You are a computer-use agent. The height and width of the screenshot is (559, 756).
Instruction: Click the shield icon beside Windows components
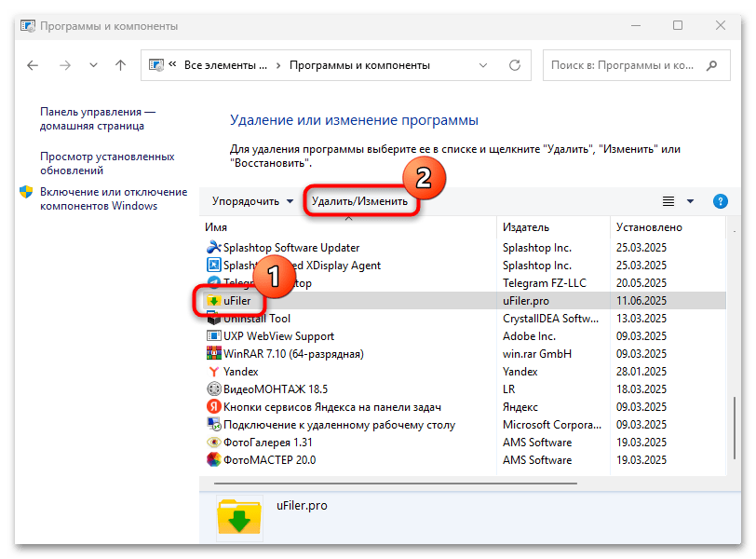tap(26, 192)
